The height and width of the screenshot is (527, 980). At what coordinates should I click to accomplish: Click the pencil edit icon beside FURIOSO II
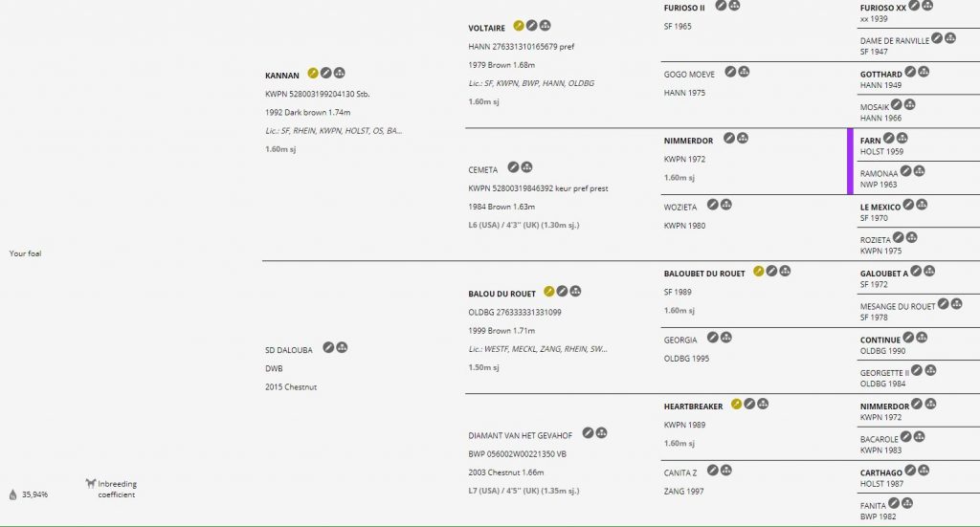(721, 6)
